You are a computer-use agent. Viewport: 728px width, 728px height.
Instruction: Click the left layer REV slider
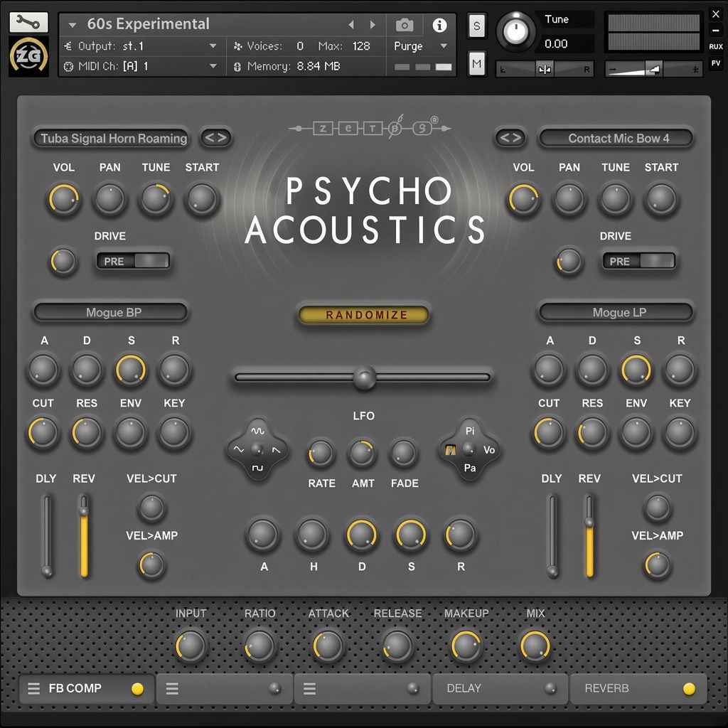84,536
